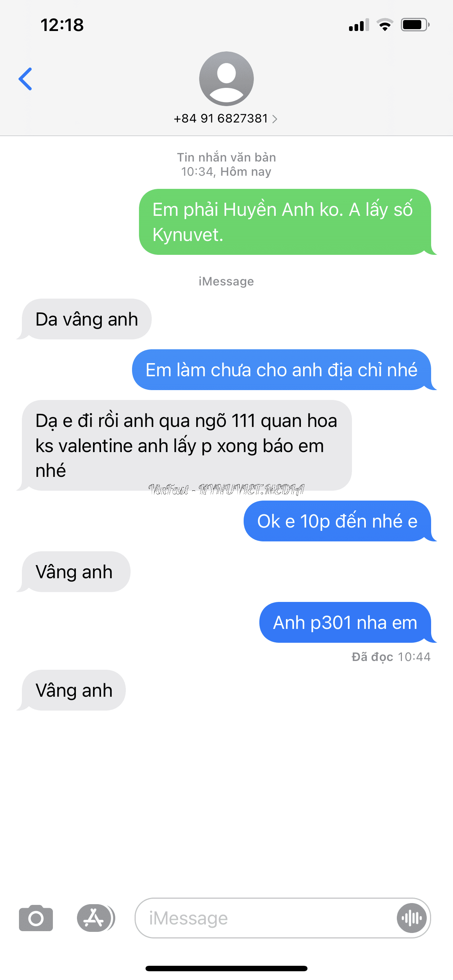Tap the 12:18 clock in status bar
The width and height of the screenshot is (453, 980).
(62, 25)
